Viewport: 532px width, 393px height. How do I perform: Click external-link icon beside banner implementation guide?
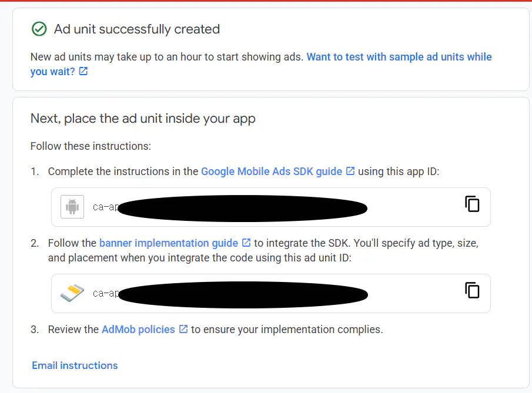[x=246, y=243]
